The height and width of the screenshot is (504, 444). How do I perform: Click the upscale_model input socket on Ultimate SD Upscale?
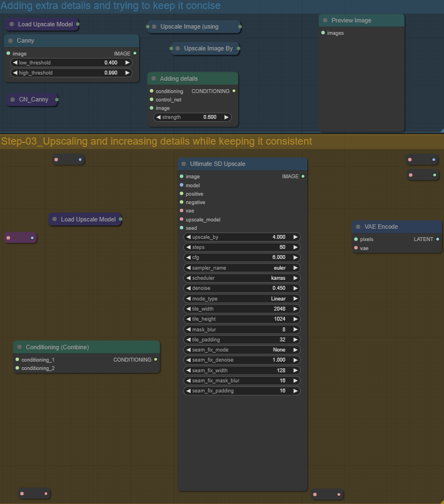click(x=182, y=219)
